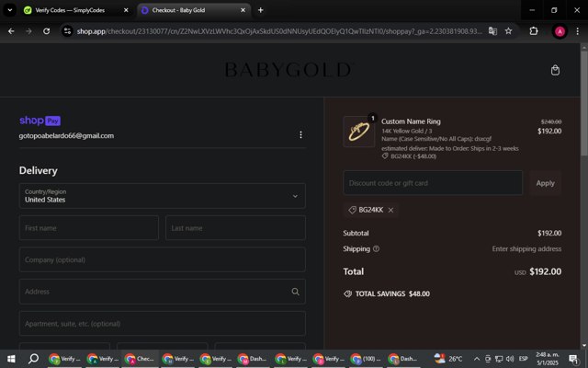Open the Chec... Chrome taskbar window
Screen dimensions: 588x368
140,359
